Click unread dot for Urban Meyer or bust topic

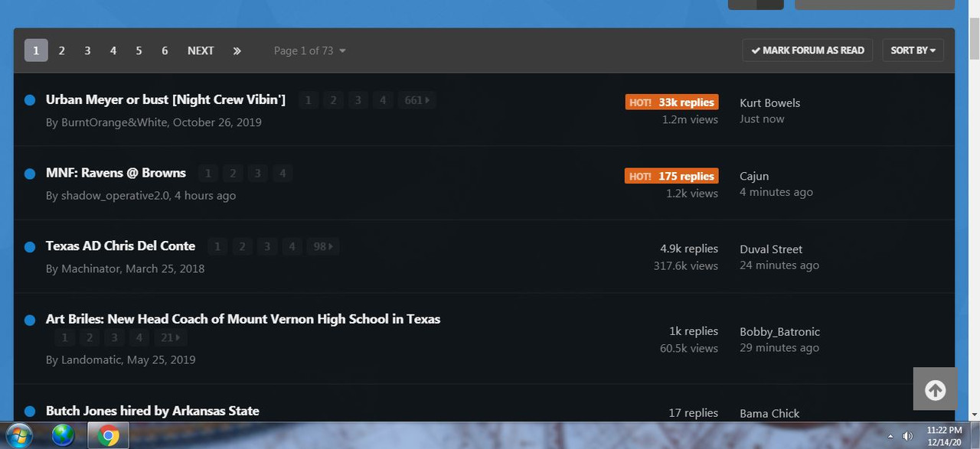(x=30, y=100)
